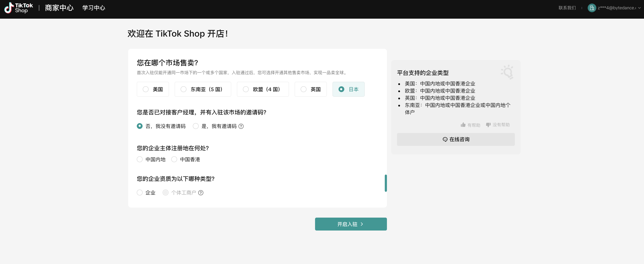
Task: Select 企业 qualification type
Action: pyautogui.click(x=140, y=193)
